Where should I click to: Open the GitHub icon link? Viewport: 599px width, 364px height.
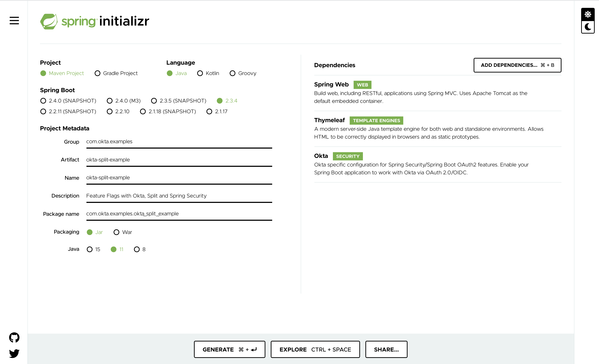[x=14, y=337]
